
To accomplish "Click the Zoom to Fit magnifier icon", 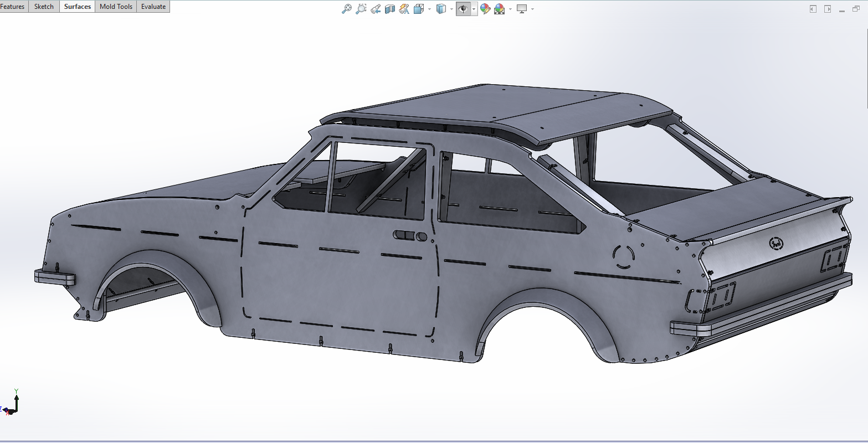I will click(x=347, y=9).
